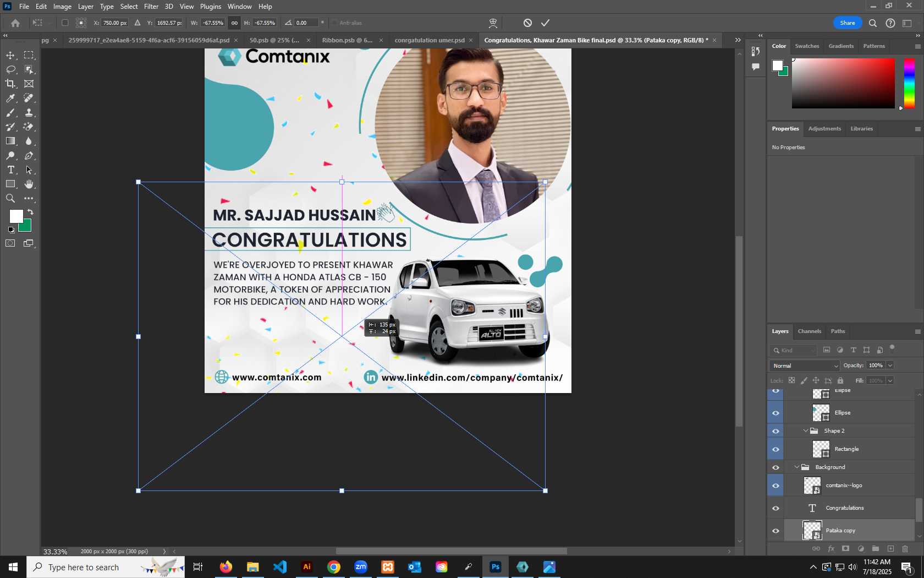Viewport: 924px width, 578px height.
Task: Toggle visibility of Background group
Action: [776, 467]
